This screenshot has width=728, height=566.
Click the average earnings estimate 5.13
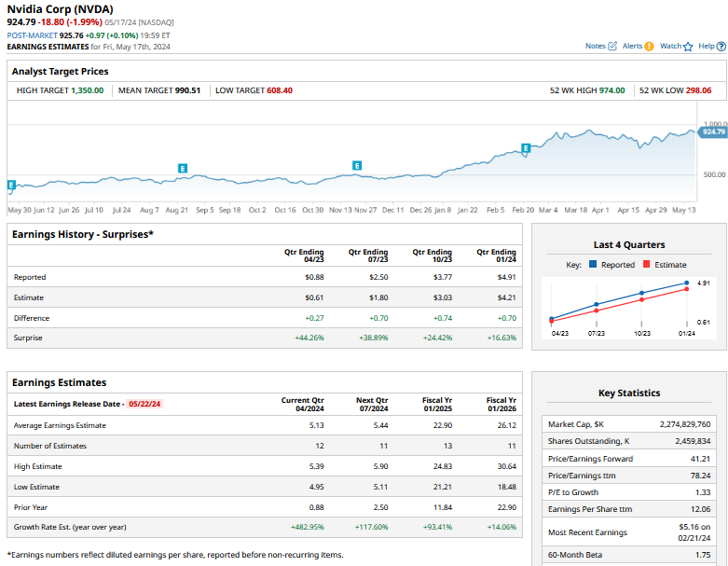[x=317, y=425]
